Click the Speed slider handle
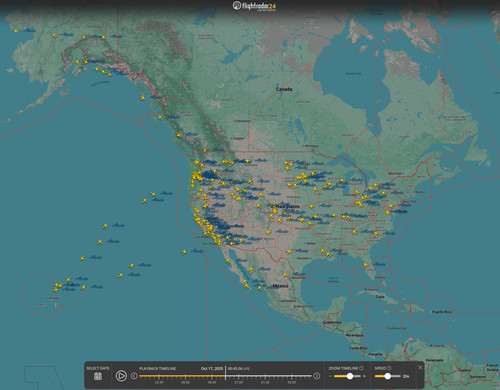Image resolution: width=500 pixels, height=390 pixels. (x=387, y=376)
